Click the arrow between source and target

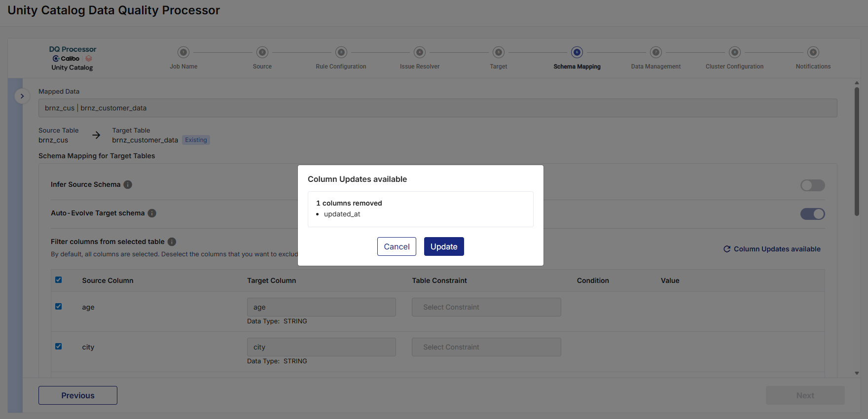[96, 135]
